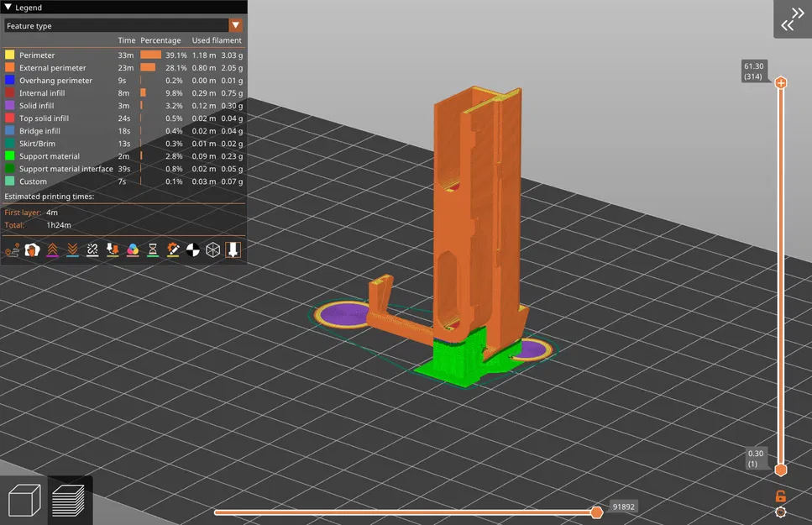Image resolution: width=812 pixels, height=525 pixels.
Task: Toggle External perimeter feature visibility
Action: pos(123,67)
